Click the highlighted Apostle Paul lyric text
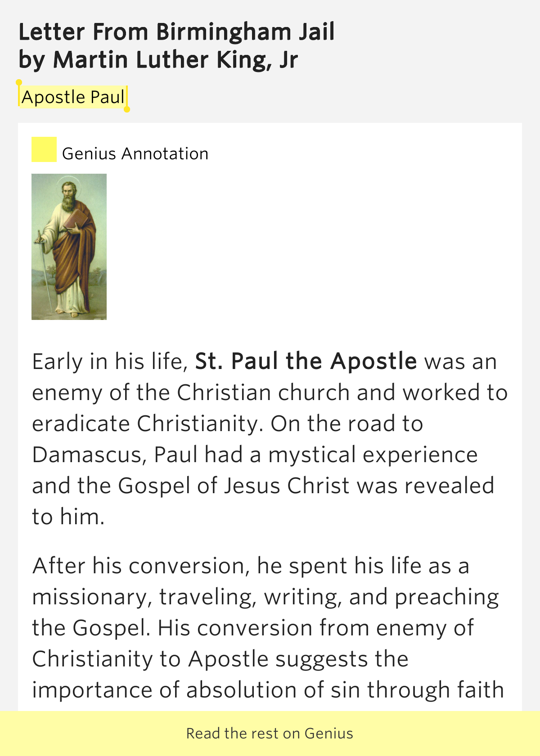Viewport: 540px width, 756px height. pyautogui.click(x=73, y=97)
